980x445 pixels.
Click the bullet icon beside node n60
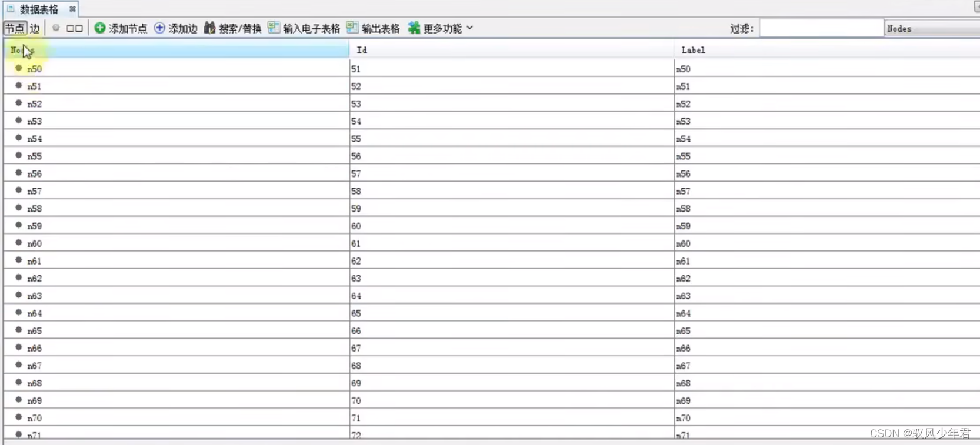pos(19,243)
